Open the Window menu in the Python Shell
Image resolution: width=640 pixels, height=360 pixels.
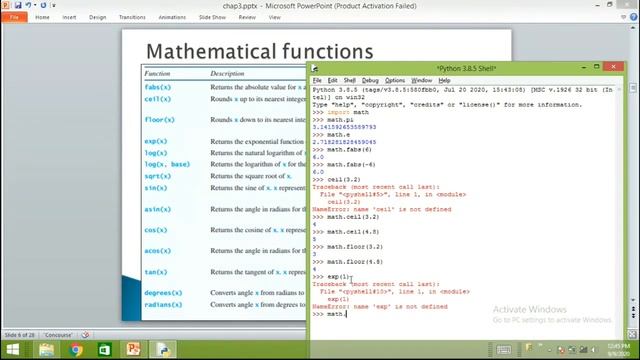(421, 80)
